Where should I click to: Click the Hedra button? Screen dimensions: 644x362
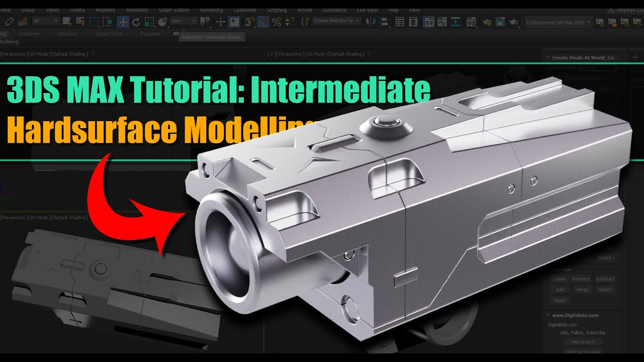pos(605,258)
